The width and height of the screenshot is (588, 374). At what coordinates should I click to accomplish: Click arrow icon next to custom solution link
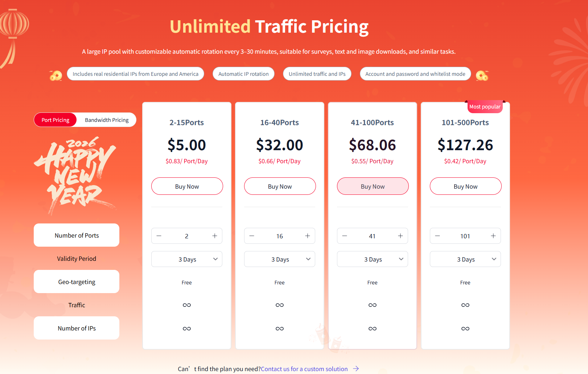pyautogui.click(x=356, y=369)
